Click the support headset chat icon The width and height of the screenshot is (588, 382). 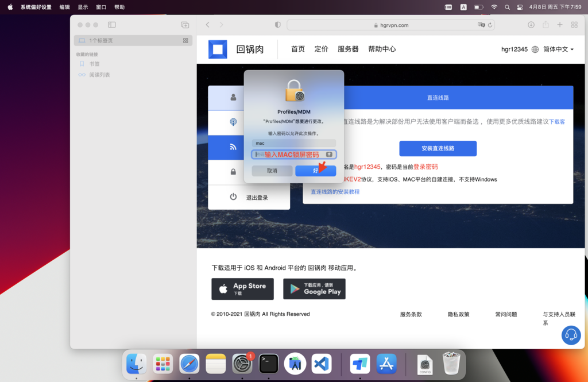571,335
